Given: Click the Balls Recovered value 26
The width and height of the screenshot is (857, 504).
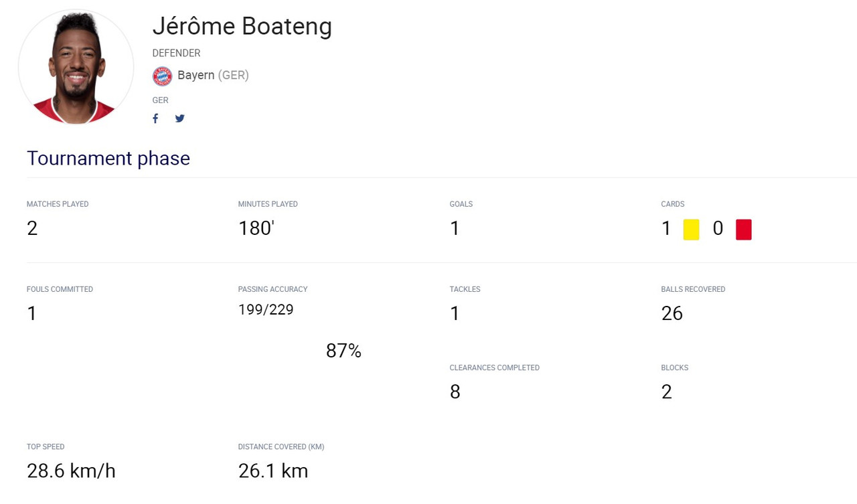Looking at the screenshot, I should [672, 314].
